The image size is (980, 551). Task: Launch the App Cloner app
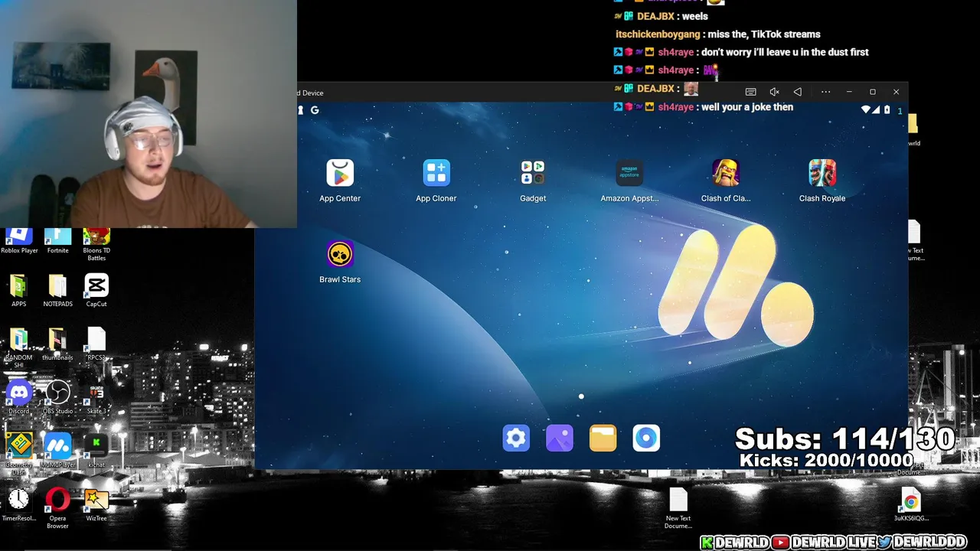click(x=436, y=174)
